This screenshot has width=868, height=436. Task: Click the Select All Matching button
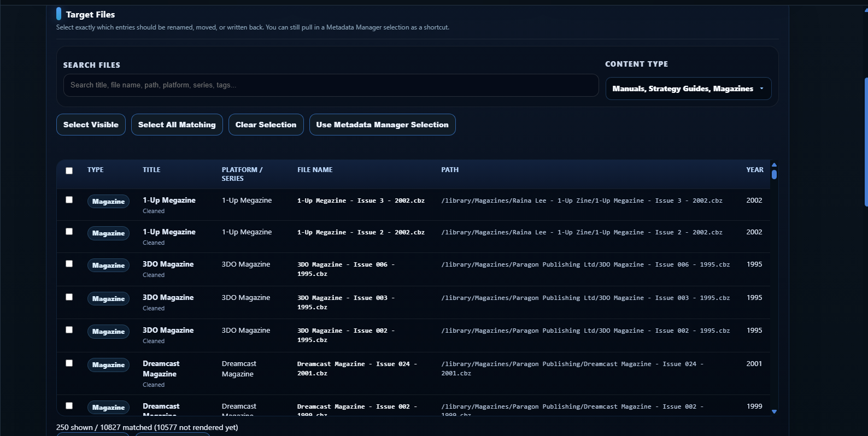click(177, 125)
